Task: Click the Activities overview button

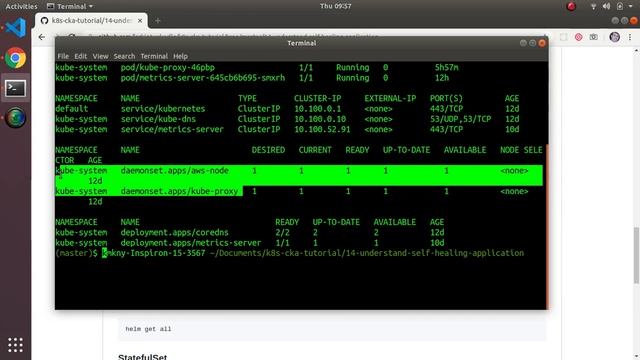Action: tap(21, 6)
